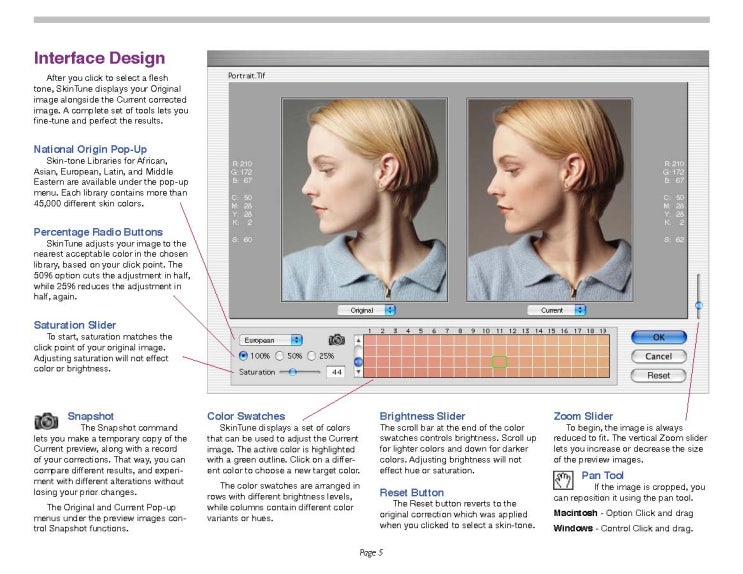This screenshot has height=574, width=743.
Task: Click the blue brightness slider thumb
Action: [358, 360]
